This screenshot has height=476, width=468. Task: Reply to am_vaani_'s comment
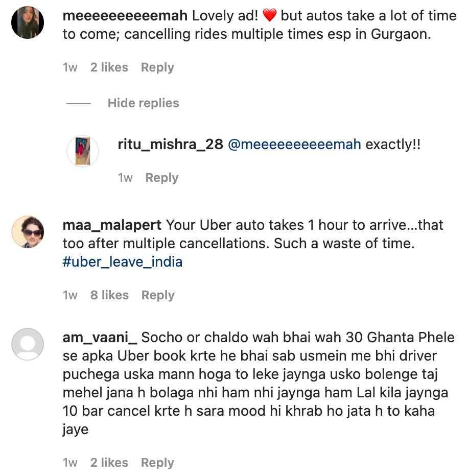pos(157,463)
